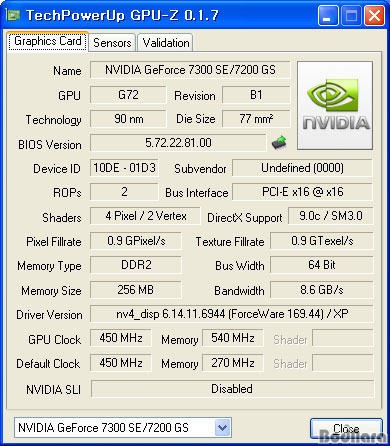The image size is (390, 446).
Task: Click the NVIDIA SLI Disabled field
Action: pyautogui.click(x=232, y=389)
